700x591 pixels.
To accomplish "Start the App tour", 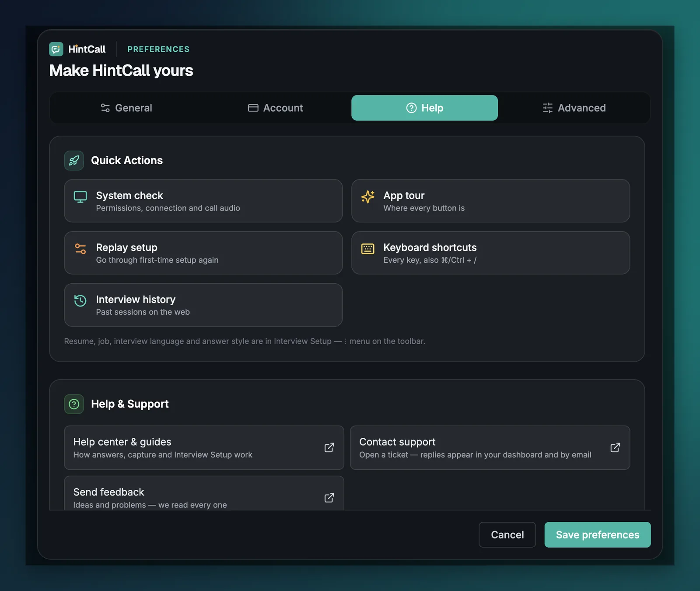I will (x=491, y=201).
